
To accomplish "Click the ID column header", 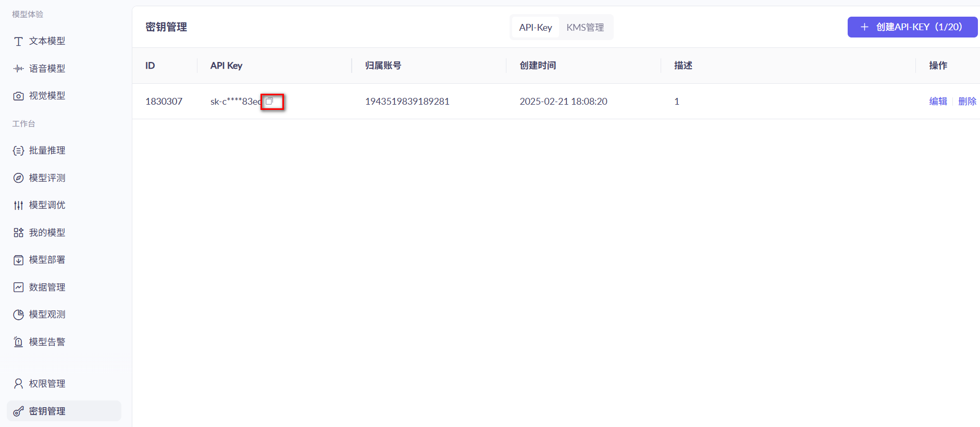I will [150, 66].
